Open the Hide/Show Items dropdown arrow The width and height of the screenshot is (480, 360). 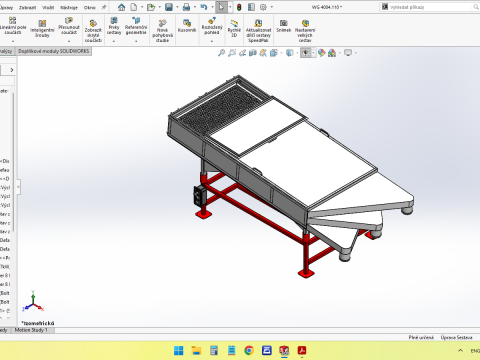(x=313, y=53)
